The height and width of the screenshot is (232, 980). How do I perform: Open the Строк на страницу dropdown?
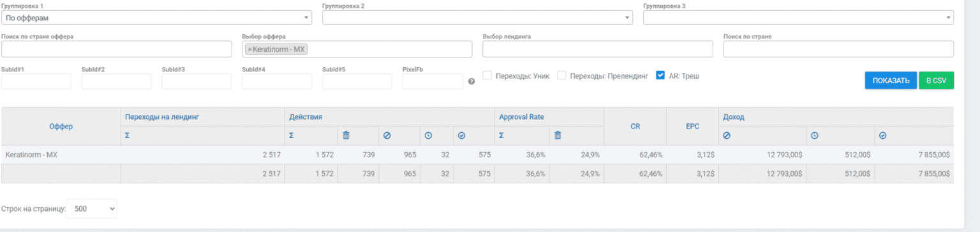pos(92,208)
